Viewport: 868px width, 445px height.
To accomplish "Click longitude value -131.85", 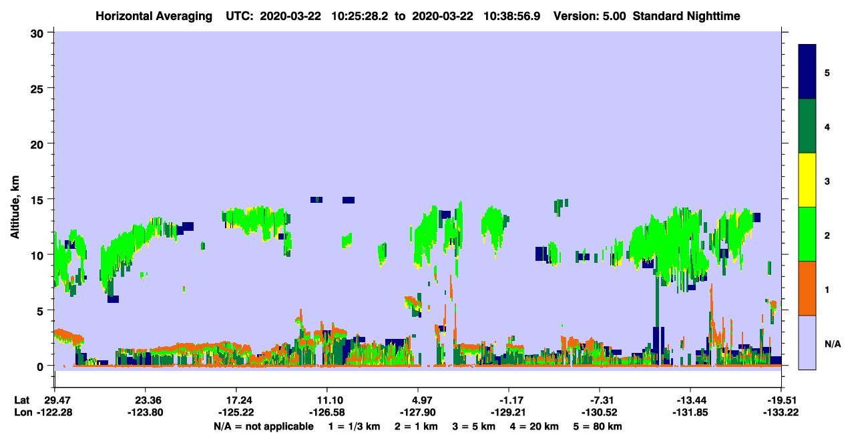I will 690,412.
